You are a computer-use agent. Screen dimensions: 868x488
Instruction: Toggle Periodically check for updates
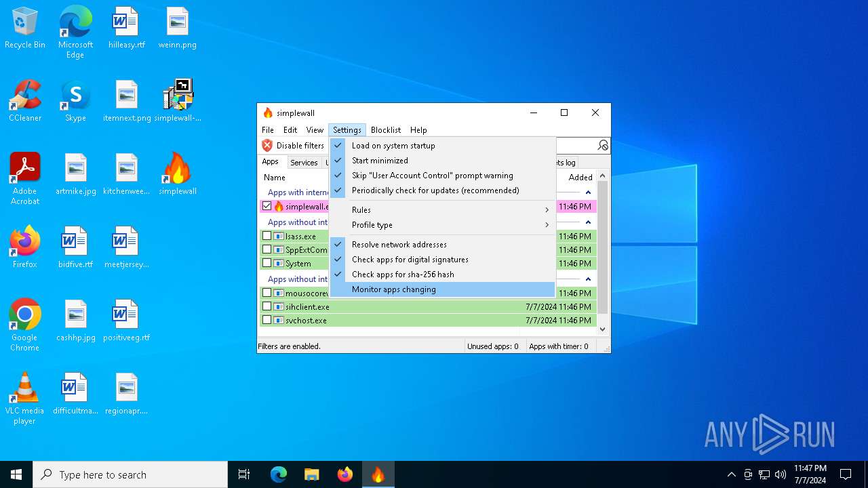pos(442,190)
